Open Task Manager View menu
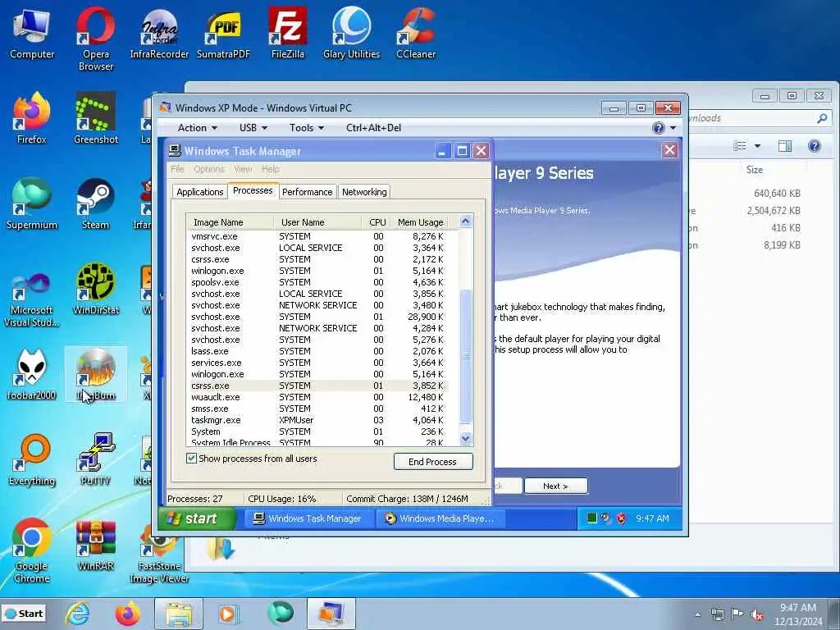Viewport: 840px width, 630px height. (x=243, y=169)
